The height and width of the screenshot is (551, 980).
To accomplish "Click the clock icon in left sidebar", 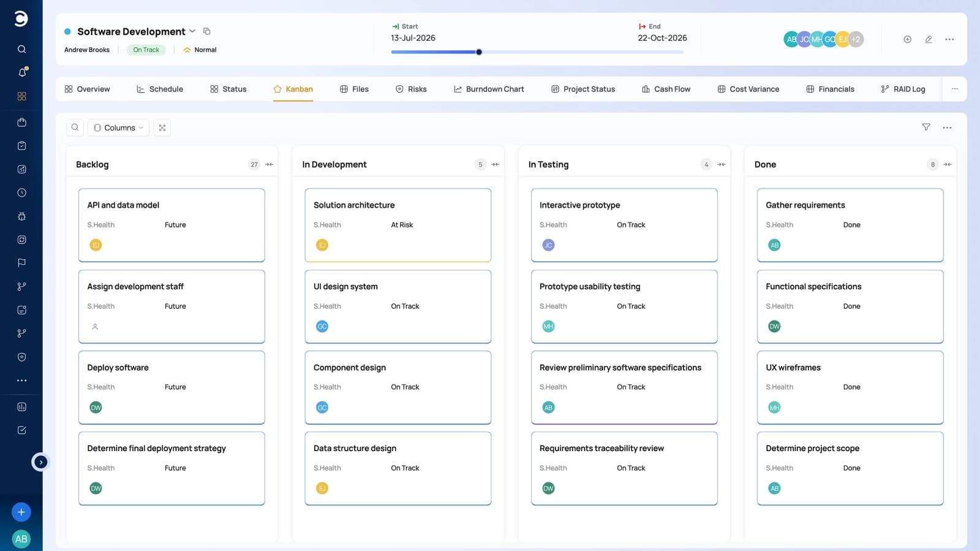I will (x=21, y=192).
